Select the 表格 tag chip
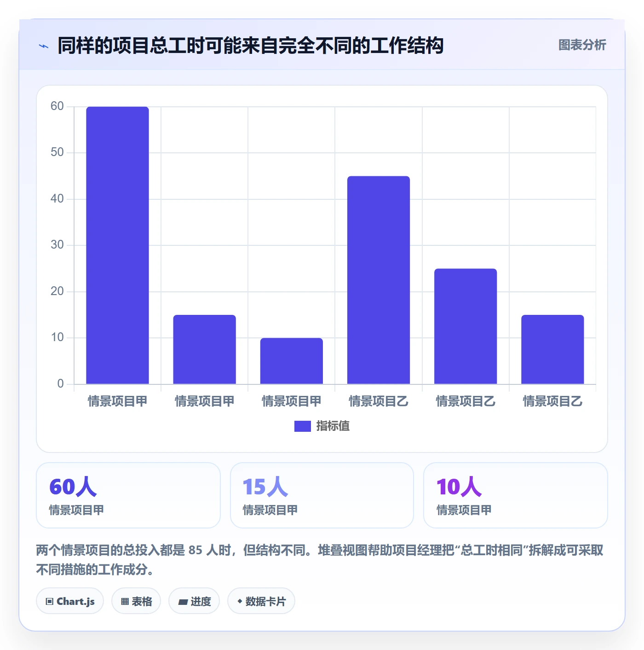 tap(136, 601)
